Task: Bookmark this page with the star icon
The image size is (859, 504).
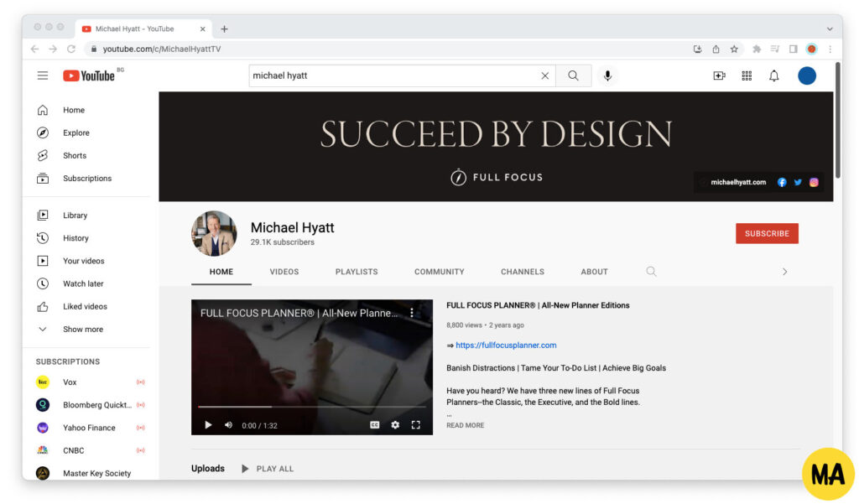Action: pyautogui.click(x=734, y=49)
